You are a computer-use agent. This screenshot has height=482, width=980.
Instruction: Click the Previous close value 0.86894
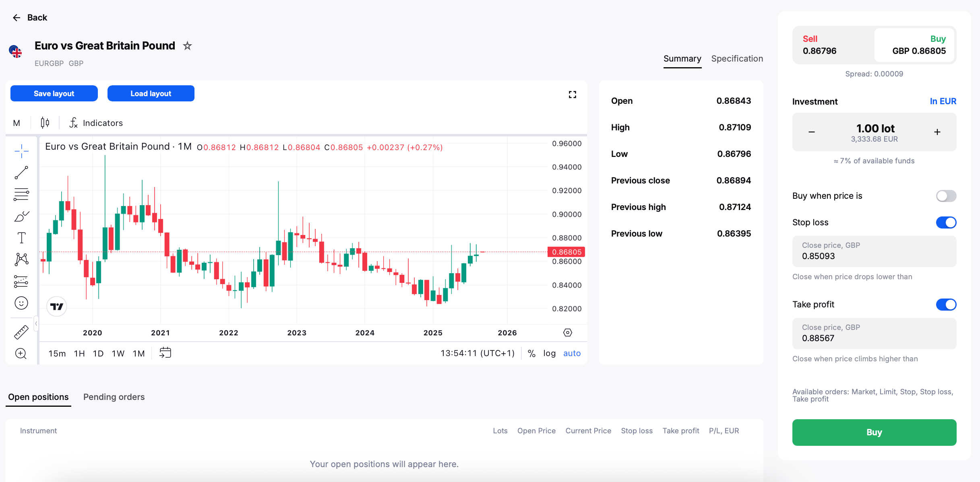click(734, 181)
